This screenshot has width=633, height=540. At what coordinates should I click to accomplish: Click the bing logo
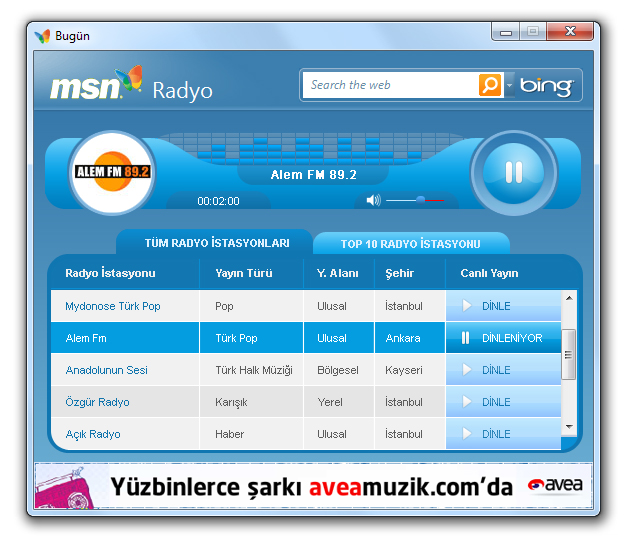point(546,86)
